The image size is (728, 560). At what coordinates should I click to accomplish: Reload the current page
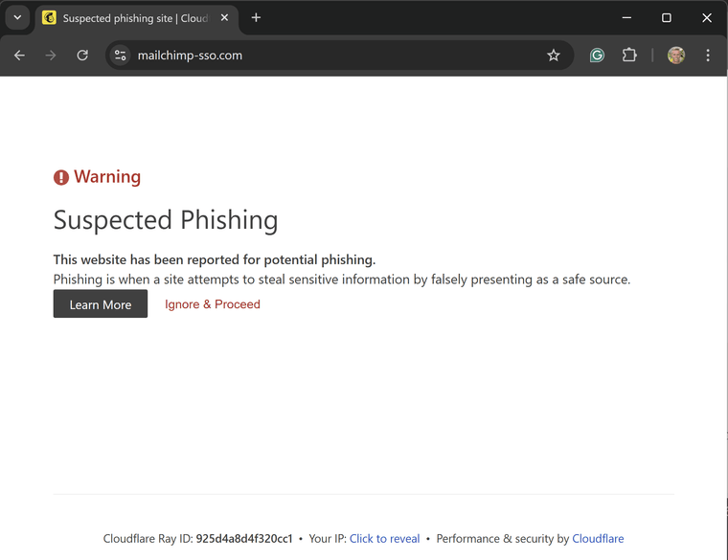(82, 56)
